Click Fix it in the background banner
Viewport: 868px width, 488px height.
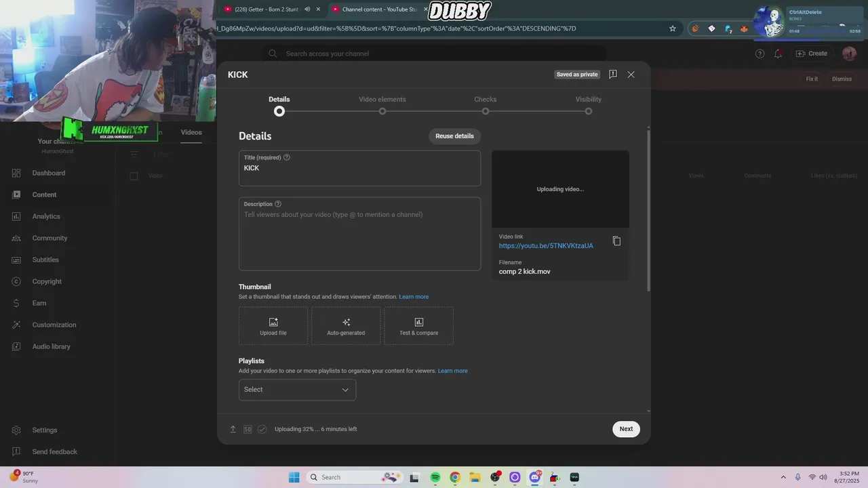click(812, 79)
